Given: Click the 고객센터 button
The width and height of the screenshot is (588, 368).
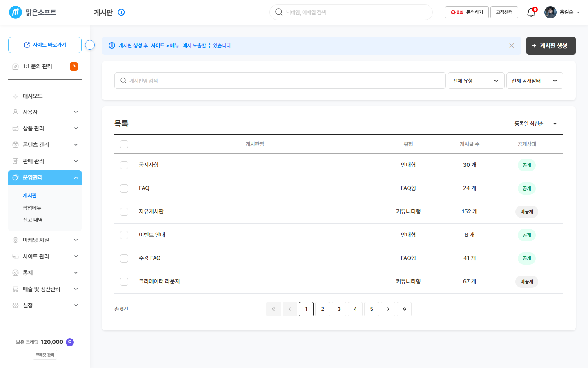Looking at the screenshot, I should click(504, 12).
